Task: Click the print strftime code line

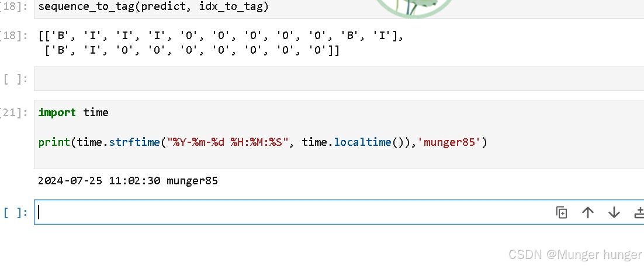Action: (262, 142)
